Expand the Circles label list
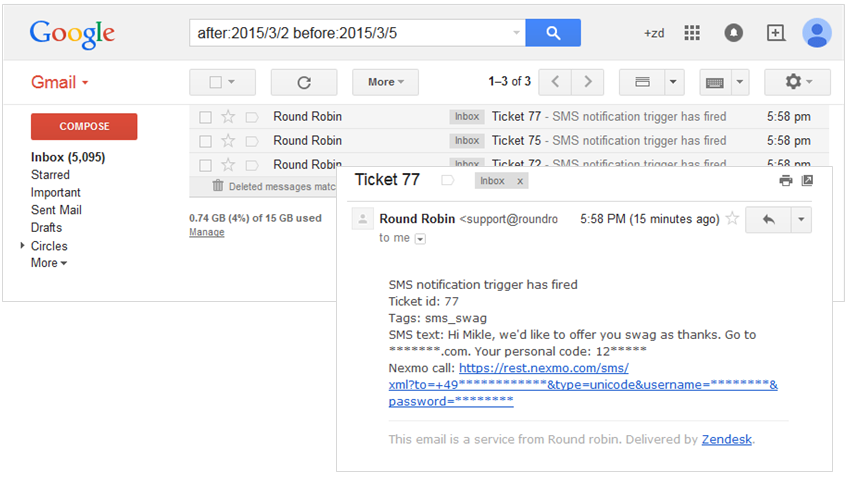The height and width of the screenshot is (478, 847). 23,246
